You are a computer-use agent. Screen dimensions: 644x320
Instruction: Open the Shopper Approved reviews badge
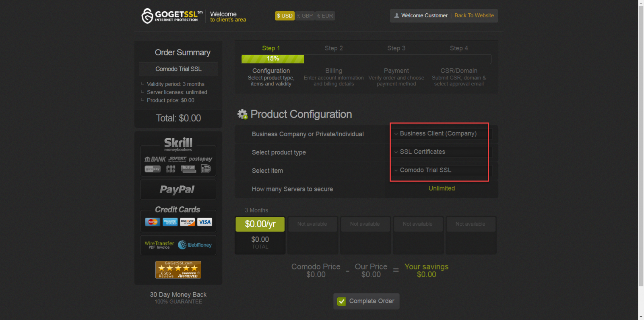click(178, 270)
